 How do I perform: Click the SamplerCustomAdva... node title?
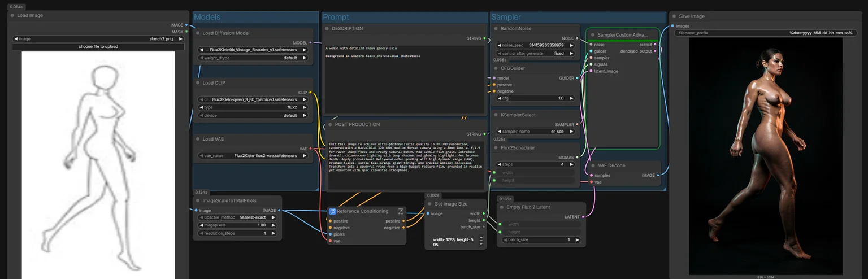pos(623,35)
